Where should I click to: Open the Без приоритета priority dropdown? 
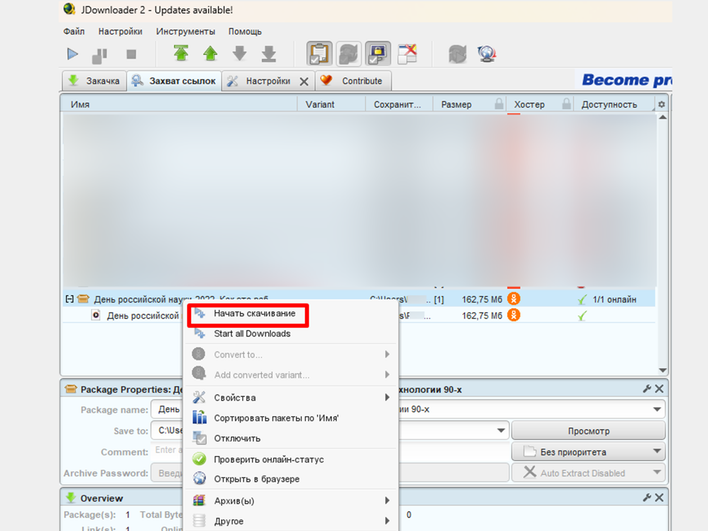(x=588, y=452)
